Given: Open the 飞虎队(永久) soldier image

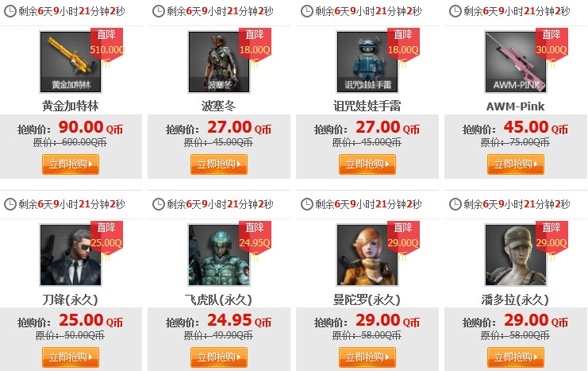Looking at the screenshot, I should [x=219, y=255].
